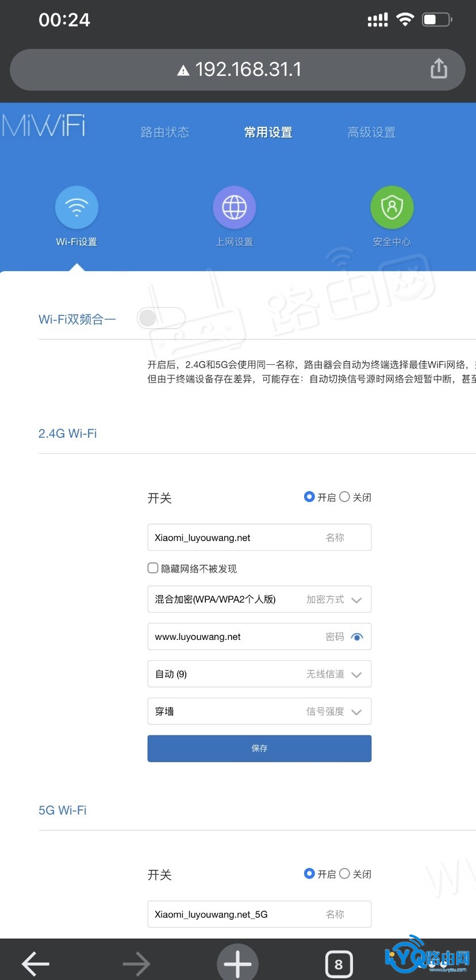Open the 安全中心 shield icon
476x980 pixels.
click(391, 207)
